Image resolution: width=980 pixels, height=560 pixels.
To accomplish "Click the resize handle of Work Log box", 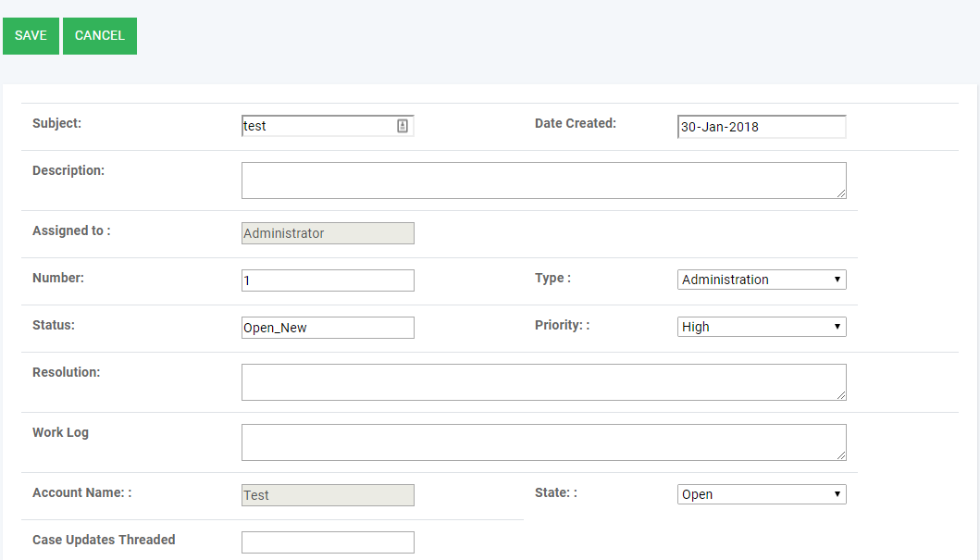I will tap(841, 455).
